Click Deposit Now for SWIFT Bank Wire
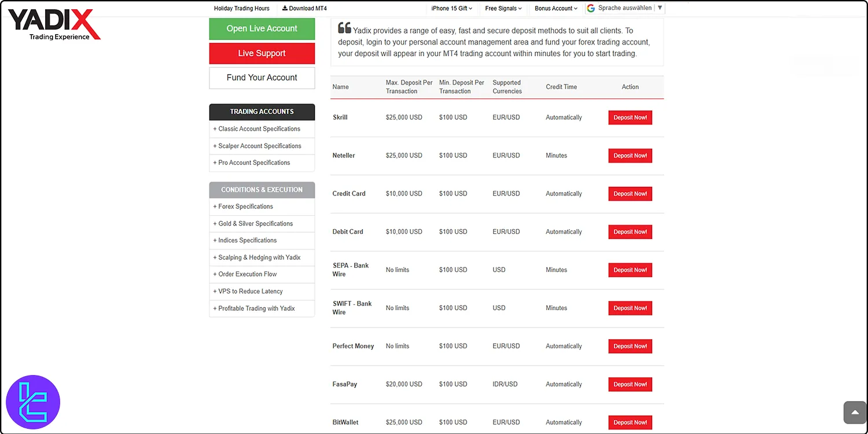Screen dimensions: 868x434 pyautogui.click(x=630, y=308)
